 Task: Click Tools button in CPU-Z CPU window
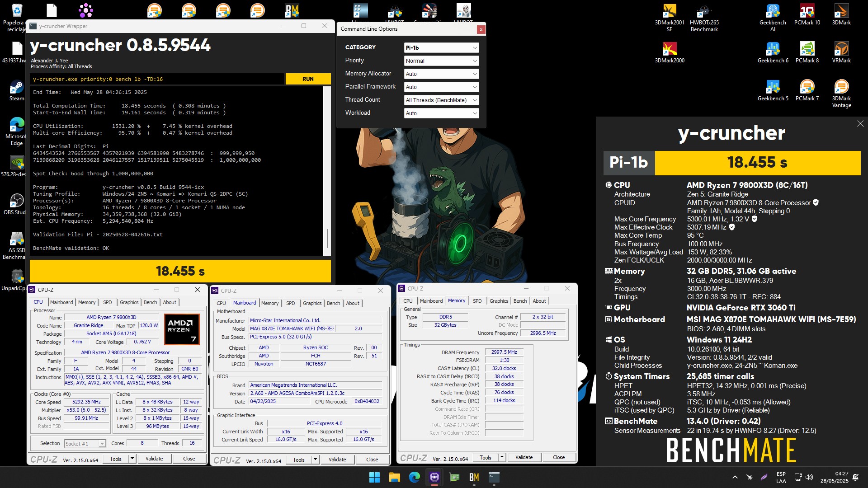116,459
